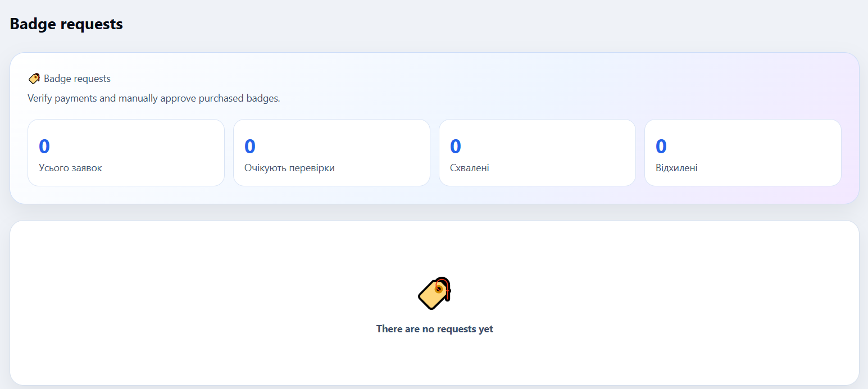Click the zero count above "Відхилені"
Viewport: 868px width, 389px height.
661,147
